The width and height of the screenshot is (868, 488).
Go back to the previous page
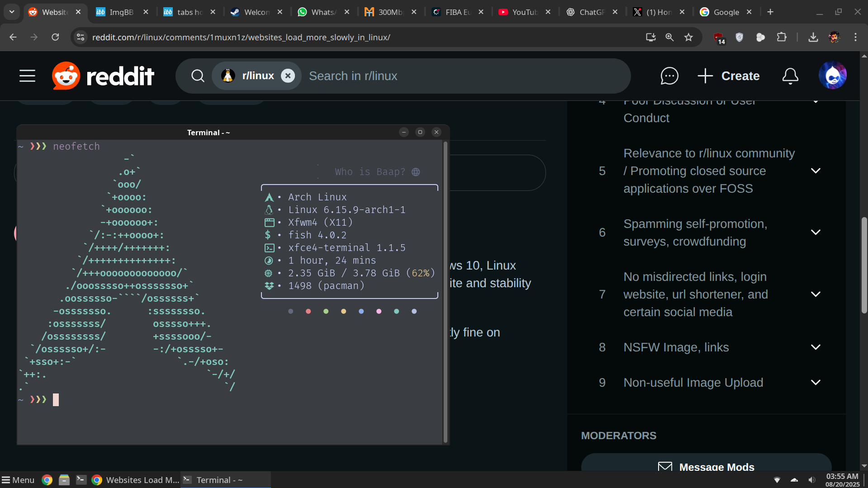click(13, 37)
